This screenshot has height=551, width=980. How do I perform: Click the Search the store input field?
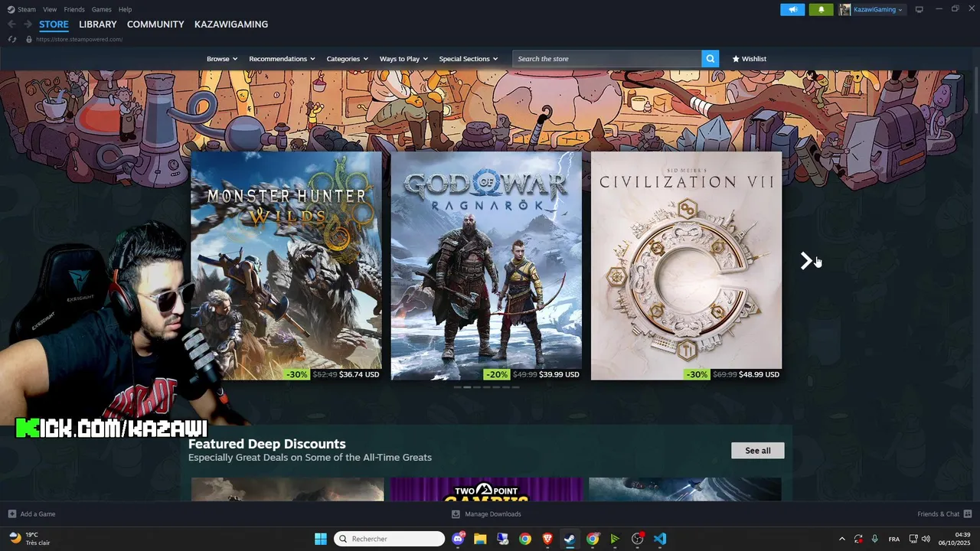[607, 59]
